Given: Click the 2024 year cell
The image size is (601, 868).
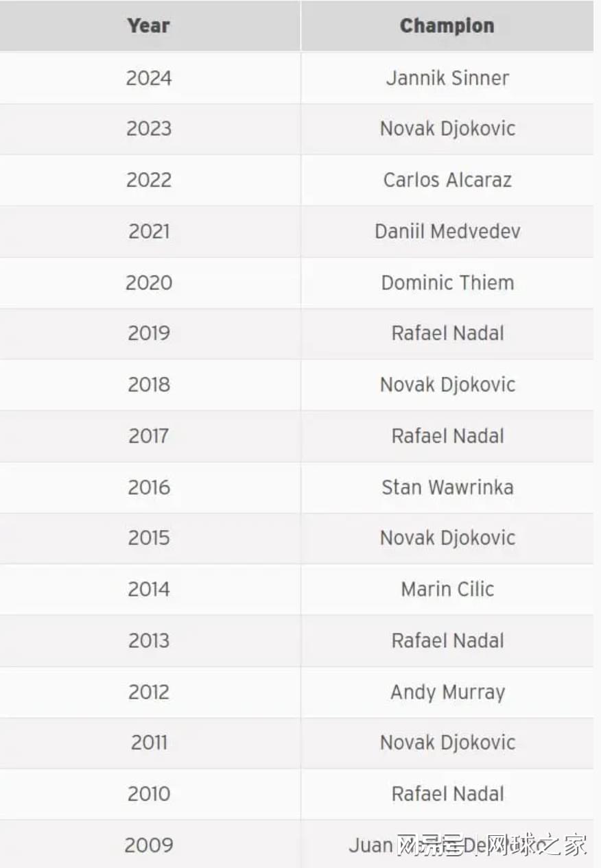Looking at the screenshot, I should tap(149, 78).
